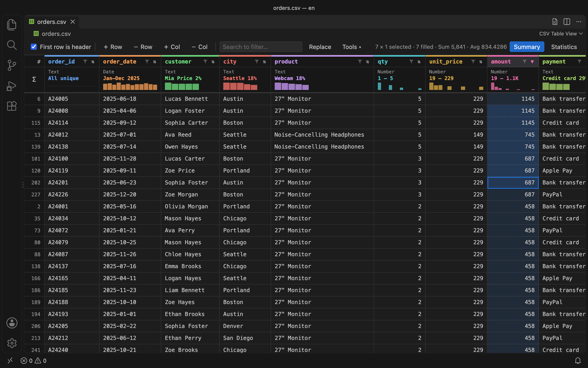Open the Source Control view
The height and width of the screenshot is (368, 588).
(x=12, y=65)
